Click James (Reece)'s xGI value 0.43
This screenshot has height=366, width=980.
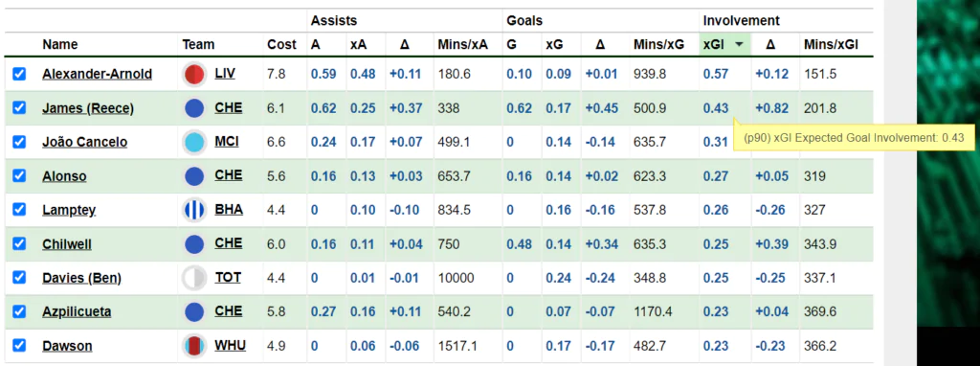pos(716,108)
